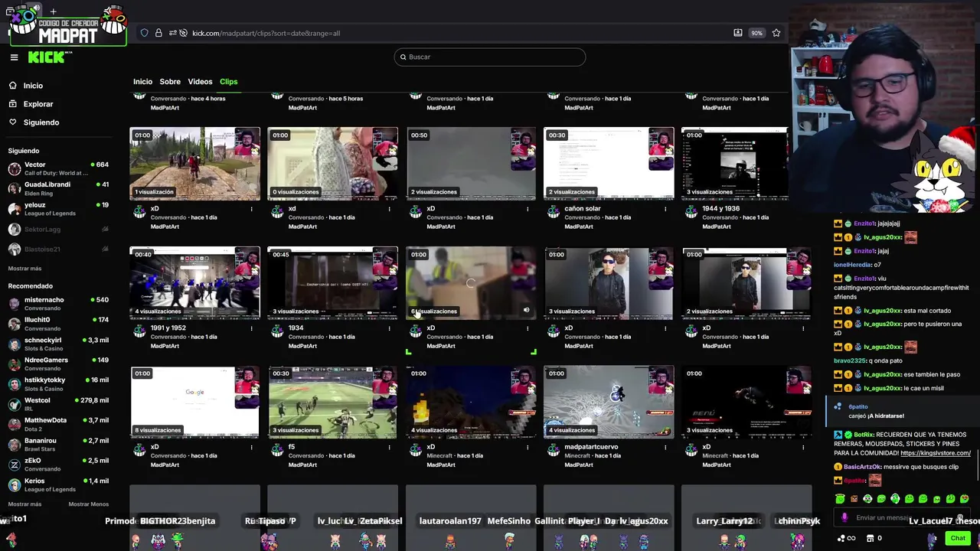Image resolution: width=980 pixels, height=551 pixels.
Task: Open the 1991 y 1952 clip thumbnail
Action: pos(194,283)
